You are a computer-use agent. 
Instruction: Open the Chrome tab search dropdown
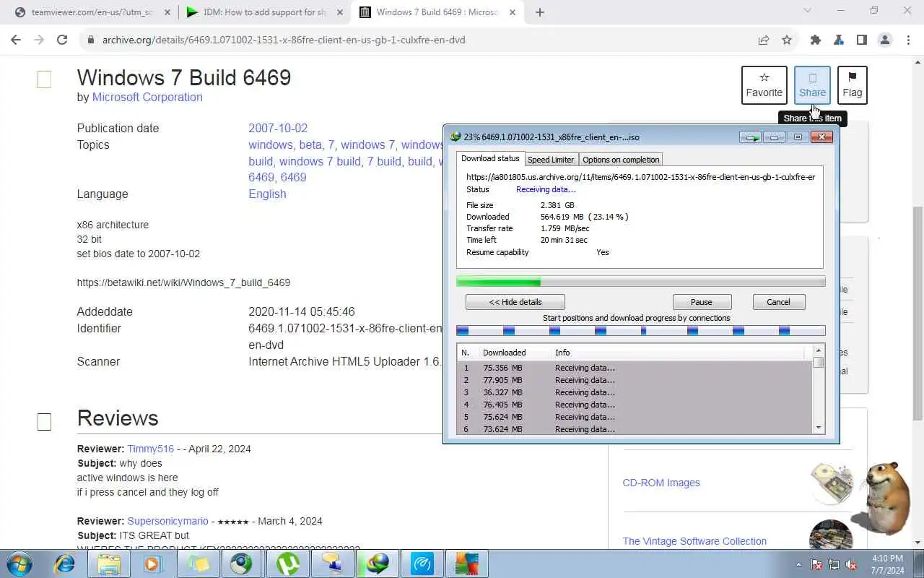click(x=808, y=11)
